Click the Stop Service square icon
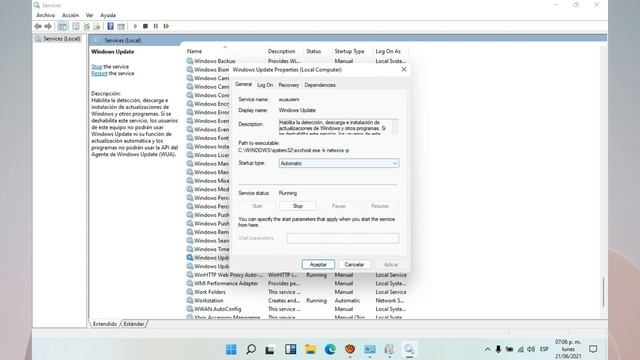The height and width of the screenshot is (360, 640). [x=145, y=26]
